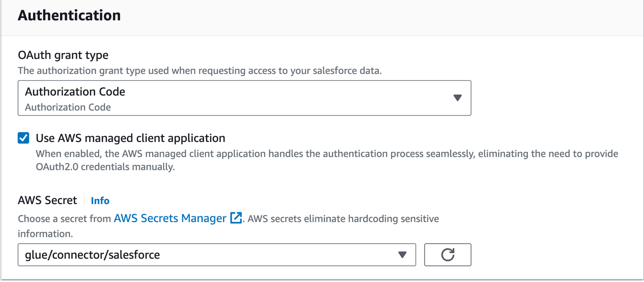Select the glue/connector/salesforce secret value text

92,255
